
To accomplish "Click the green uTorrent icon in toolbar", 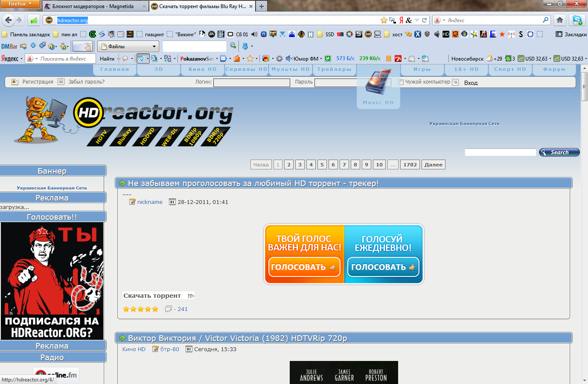I will (x=328, y=58).
